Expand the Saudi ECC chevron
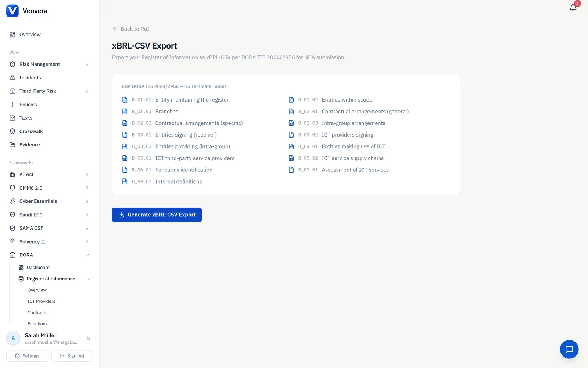 87,215
